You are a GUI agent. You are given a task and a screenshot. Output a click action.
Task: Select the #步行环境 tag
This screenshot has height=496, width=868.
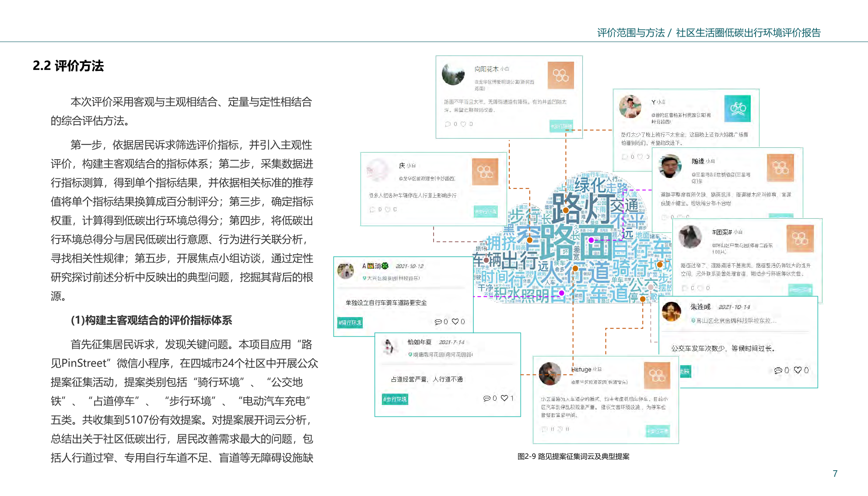[x=395, y=399]
